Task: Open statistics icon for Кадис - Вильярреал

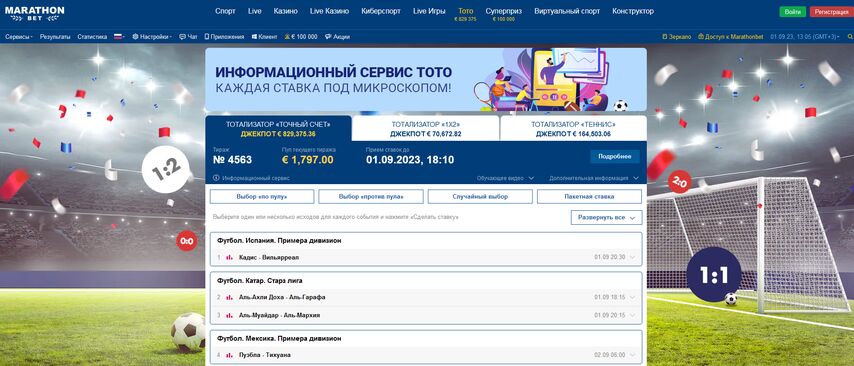Action: click(x=229, y=257)
